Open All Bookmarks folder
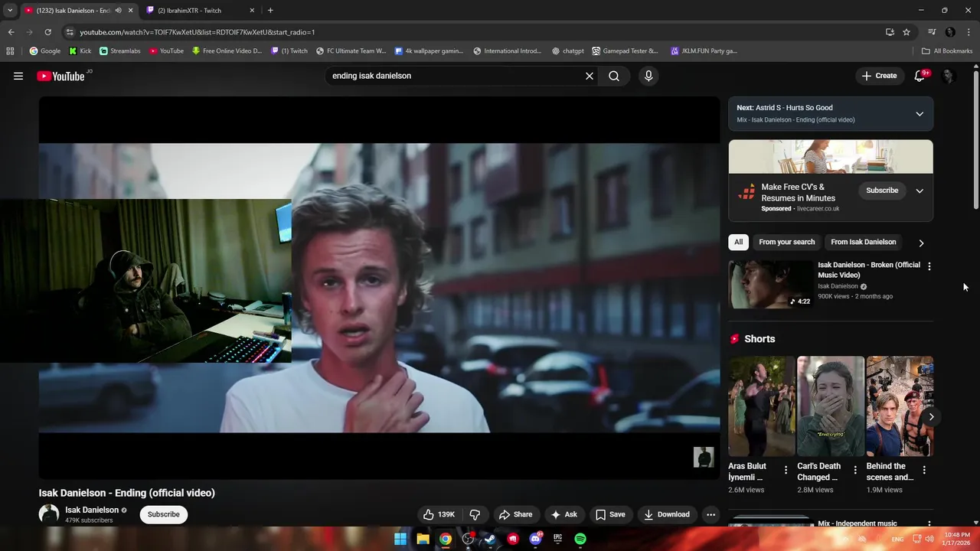980x551 pixels. 947,51
